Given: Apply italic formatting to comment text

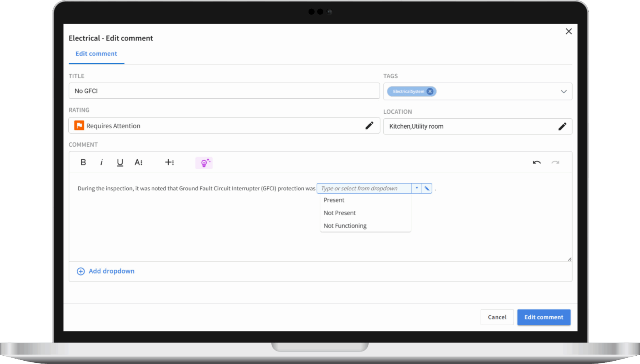Looking at the screenshot, I should pos(101,162).
